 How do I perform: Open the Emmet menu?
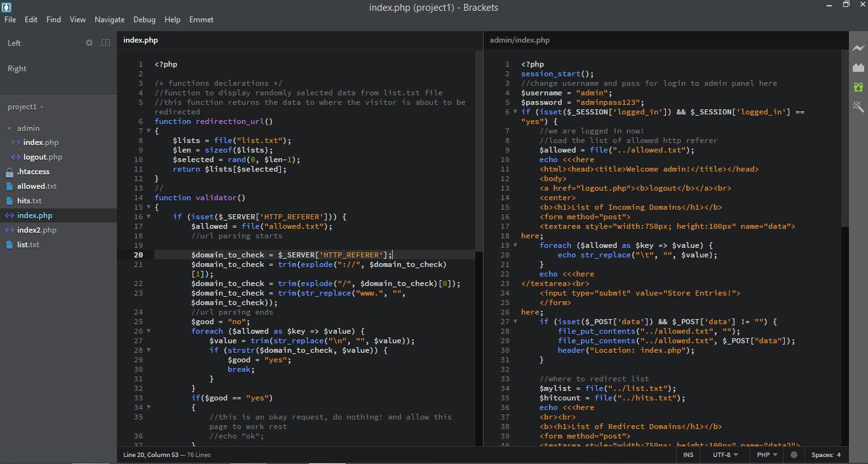tap(201, 20)
